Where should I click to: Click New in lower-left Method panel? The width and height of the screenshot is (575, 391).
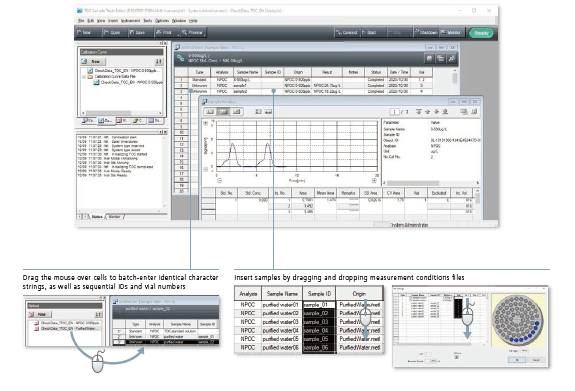[x=40, y=314]
